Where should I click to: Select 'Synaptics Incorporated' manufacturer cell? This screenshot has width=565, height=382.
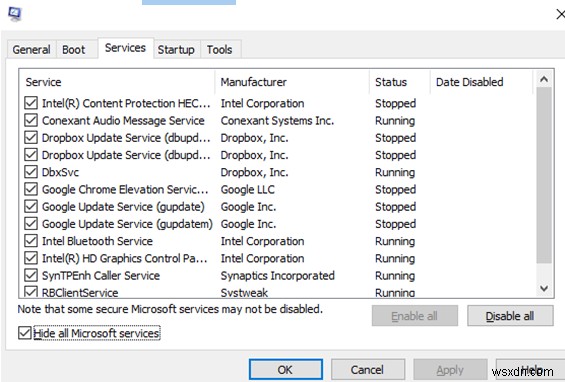[x=278, y=276]
